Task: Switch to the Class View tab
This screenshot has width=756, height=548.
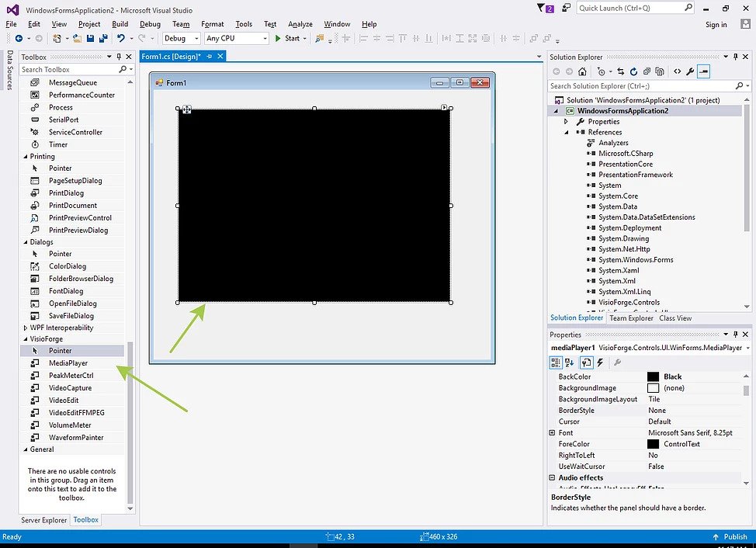Action: tap(675, 318)
